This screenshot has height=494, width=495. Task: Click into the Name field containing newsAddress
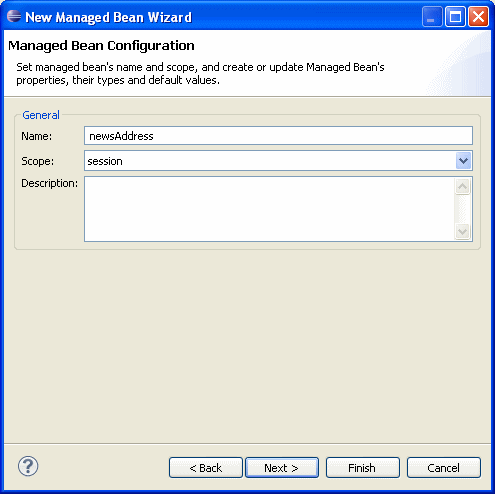pyautogui.click(x=278, y=136)
